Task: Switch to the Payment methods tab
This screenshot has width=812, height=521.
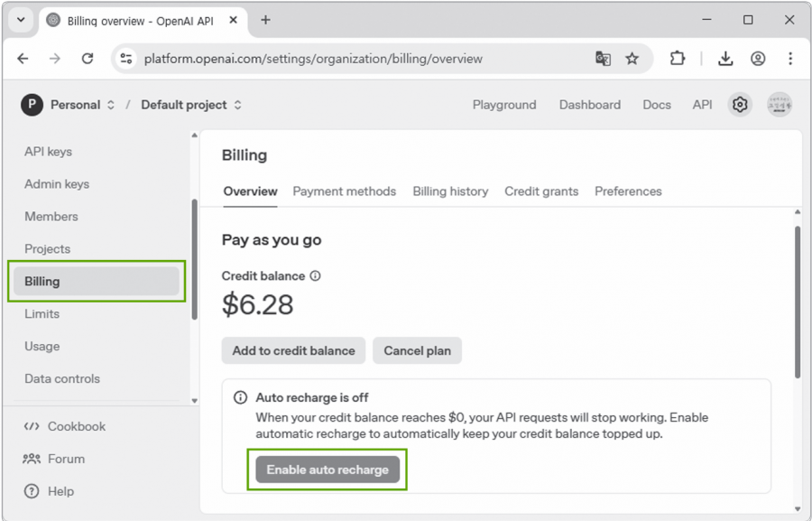Action: (345, 191)
